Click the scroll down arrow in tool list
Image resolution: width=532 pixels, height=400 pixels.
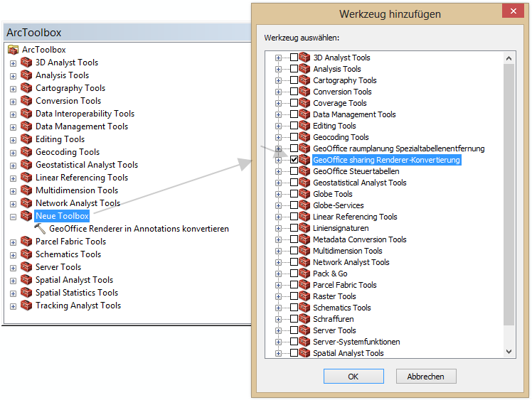point(509,352)
